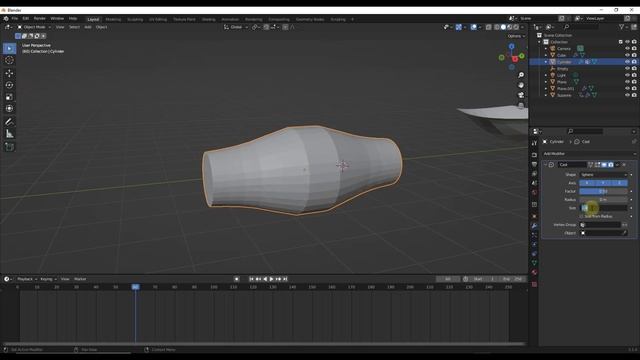
Task: Click the viewport zoom magnifier icon
Action: tap(521, 75)
